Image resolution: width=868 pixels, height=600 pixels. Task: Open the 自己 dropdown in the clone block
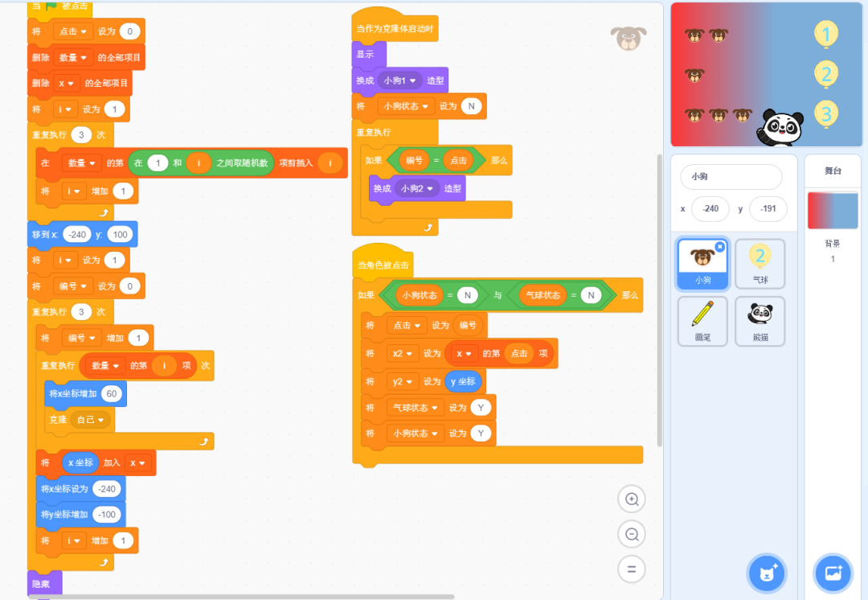click(x=91, y=419)
